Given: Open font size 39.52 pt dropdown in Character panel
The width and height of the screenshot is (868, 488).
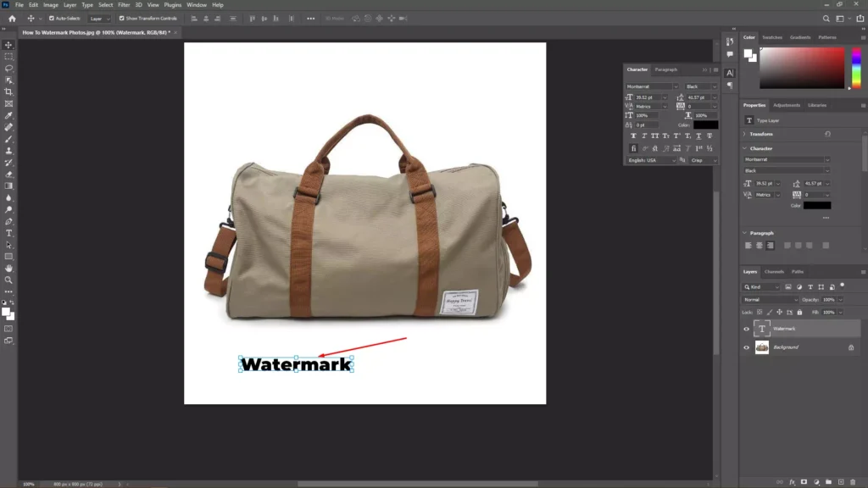Looking at the screenshot, I should tap(665, 97).
